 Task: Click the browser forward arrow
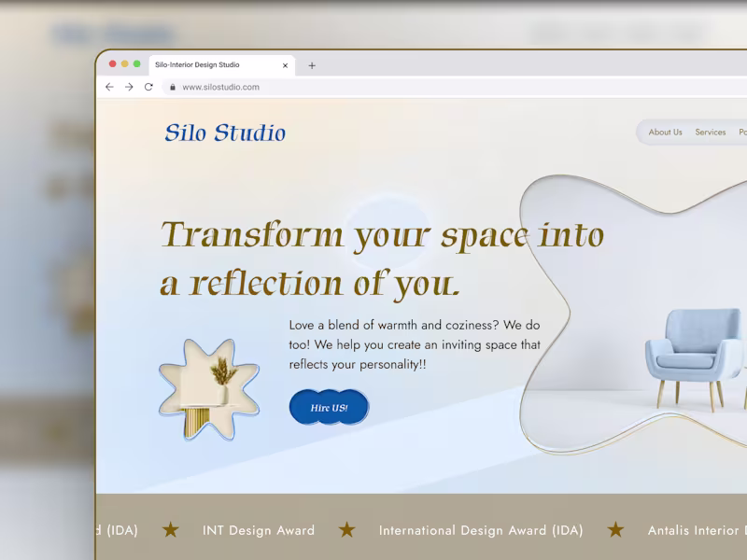tap(129, 87)
